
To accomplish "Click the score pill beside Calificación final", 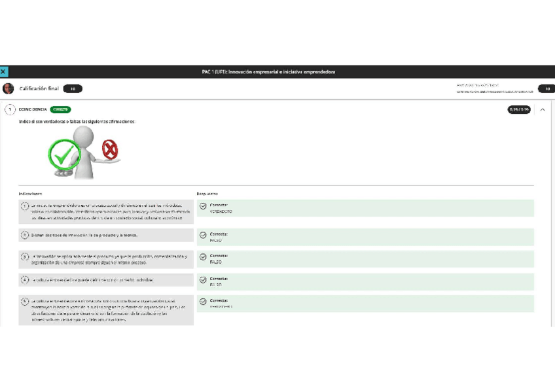I will point(73,89).
